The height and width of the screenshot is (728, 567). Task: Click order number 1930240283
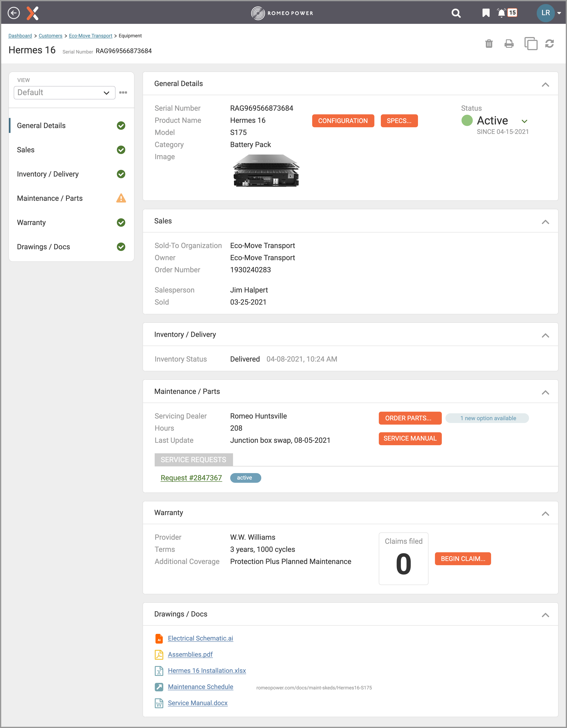pyautogui.click(x=250, y=270)
